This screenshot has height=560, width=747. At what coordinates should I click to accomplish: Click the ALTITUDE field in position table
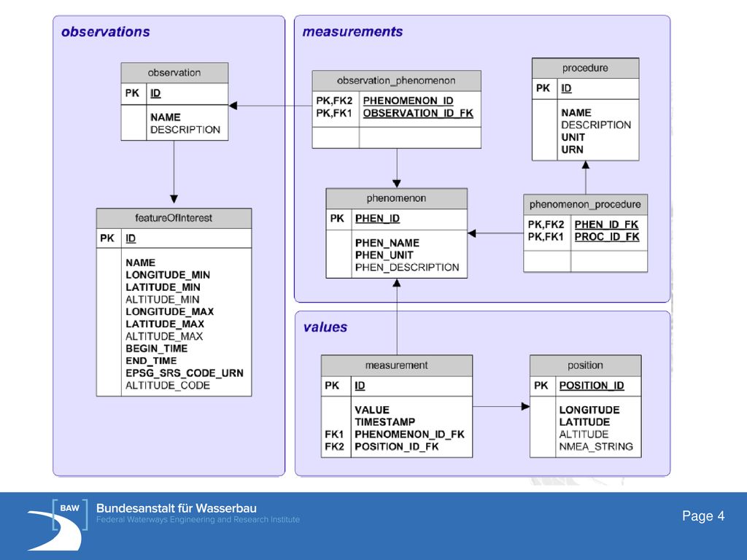[x=584, y=435]
